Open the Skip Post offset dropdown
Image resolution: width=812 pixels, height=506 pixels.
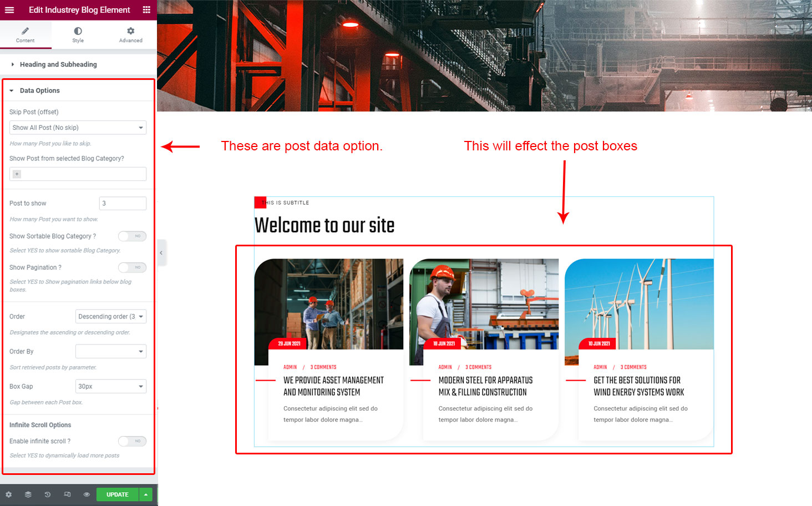[78, 128]
